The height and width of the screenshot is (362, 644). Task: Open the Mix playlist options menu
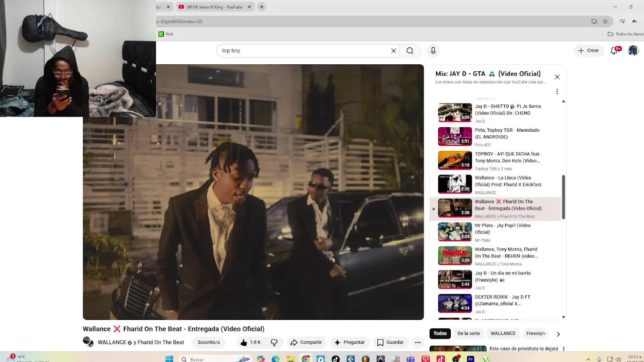click(x=557, y=92)
